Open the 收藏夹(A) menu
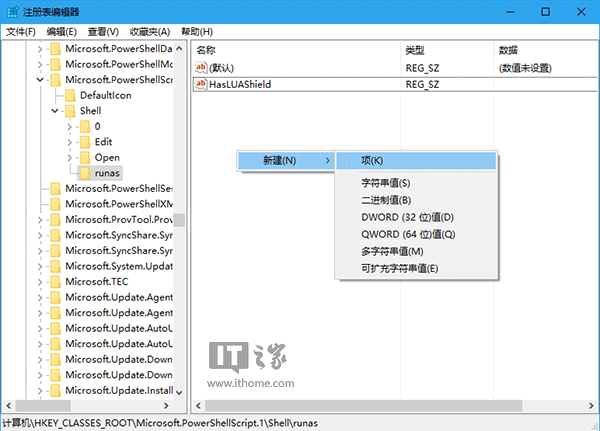 click(150, 32)
